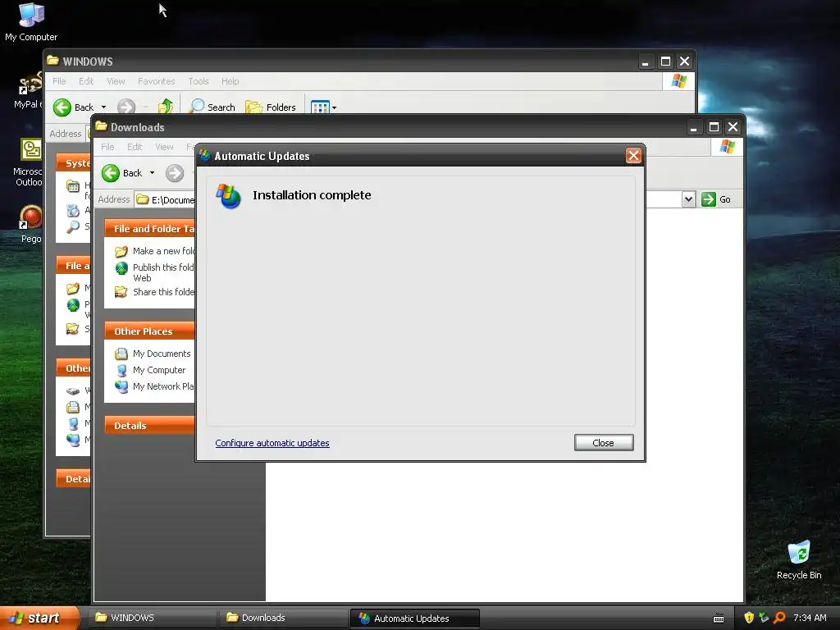Open Help menu in WINDOWS window
This screenshot has width=840, height=630.
tap(230, 81)
